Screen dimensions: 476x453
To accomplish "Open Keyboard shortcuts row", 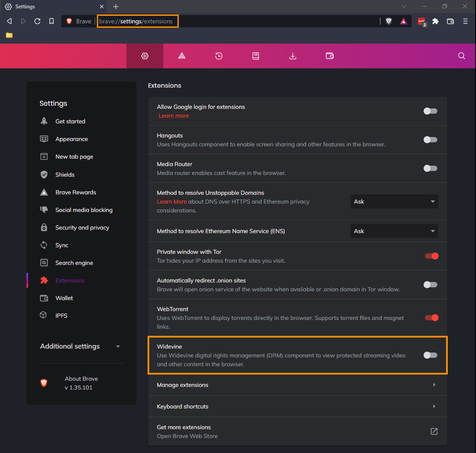I will (x=298, y=407).
